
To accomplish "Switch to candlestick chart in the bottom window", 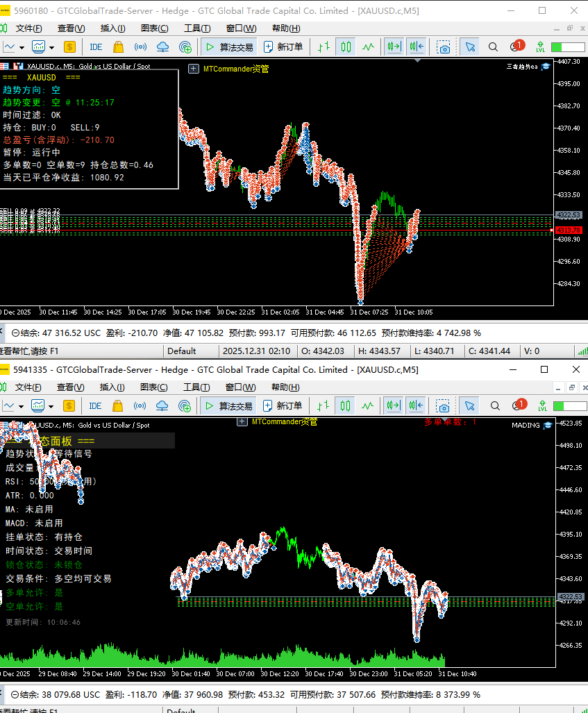I will [346, 405].
